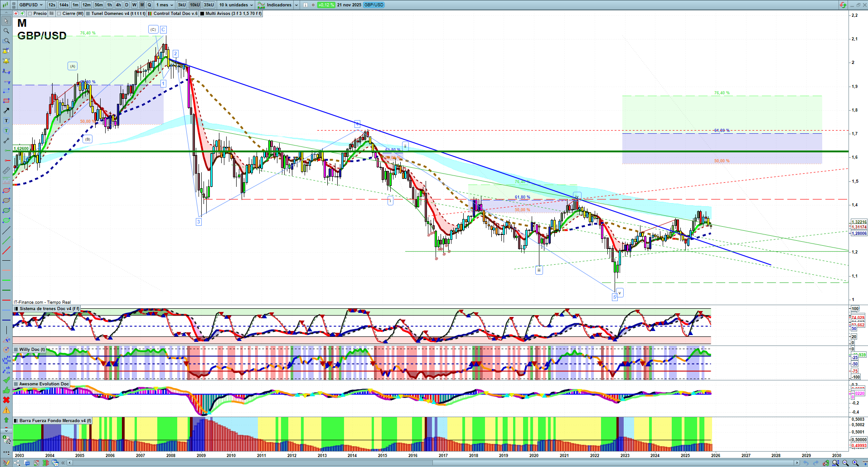Switch to the W weekly timeframe

pos(134,5)
